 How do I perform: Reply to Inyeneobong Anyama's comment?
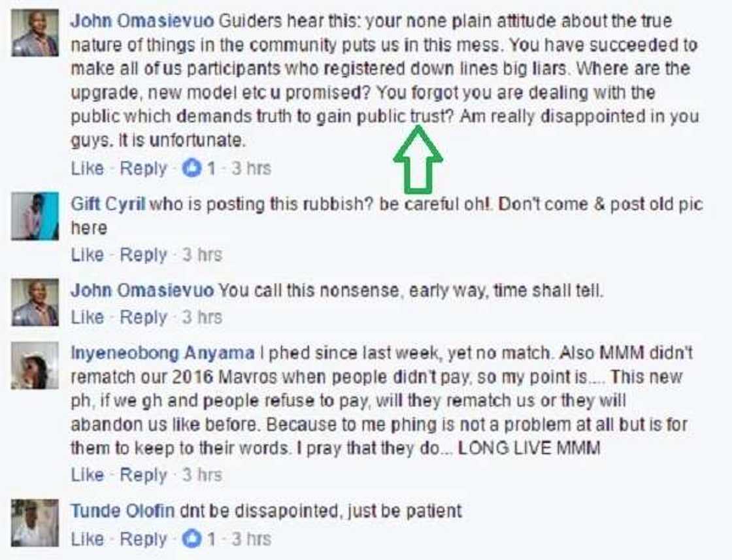(x=143, y=475)
